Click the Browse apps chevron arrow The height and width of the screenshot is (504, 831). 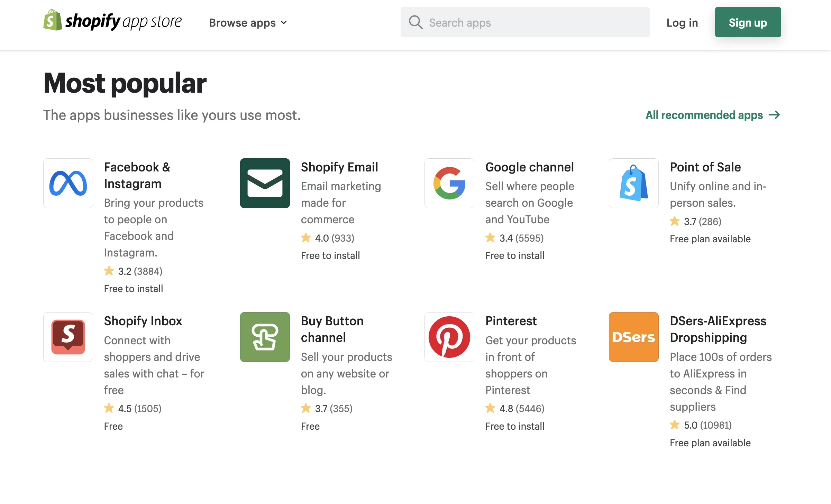click(x=284, y=23)
